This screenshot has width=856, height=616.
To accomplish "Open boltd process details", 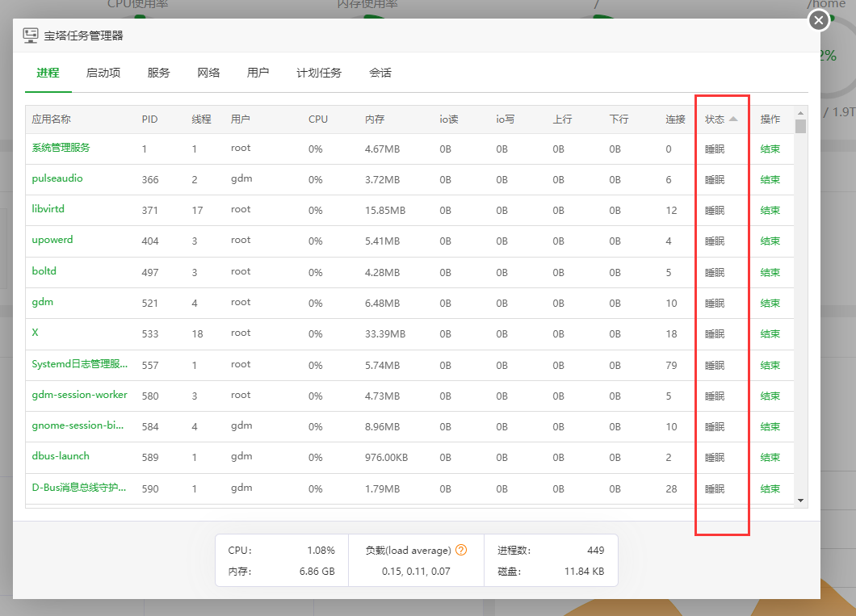I will 44,271.
